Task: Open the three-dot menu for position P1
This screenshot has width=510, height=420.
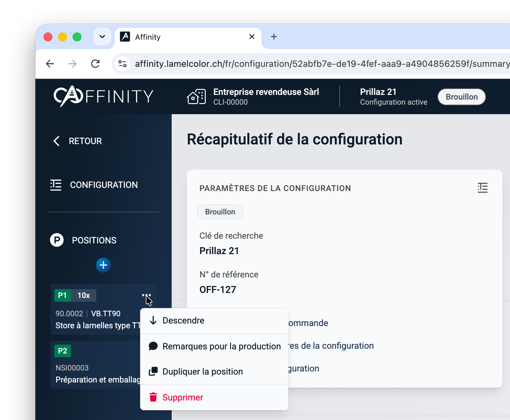Action: pos(146,295)
